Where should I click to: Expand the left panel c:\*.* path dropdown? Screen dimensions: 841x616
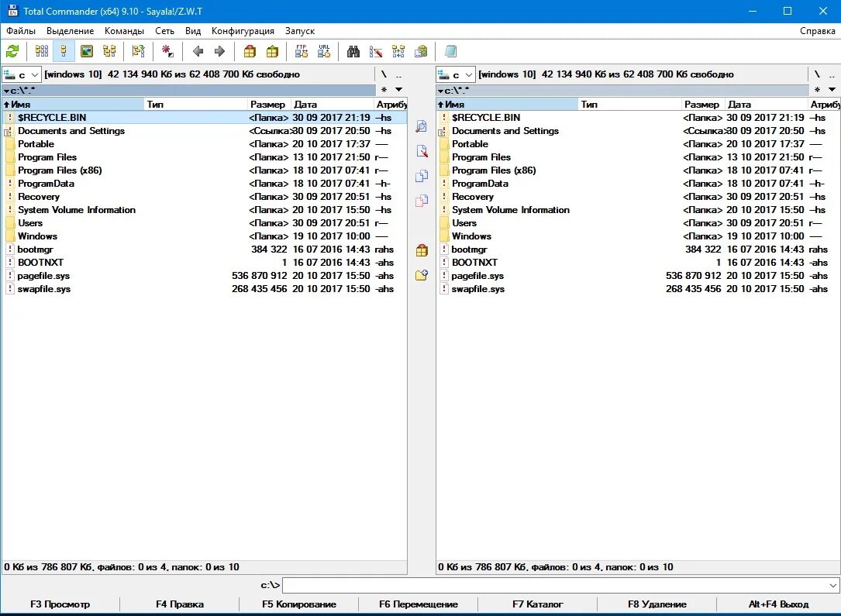click(6, 91)
